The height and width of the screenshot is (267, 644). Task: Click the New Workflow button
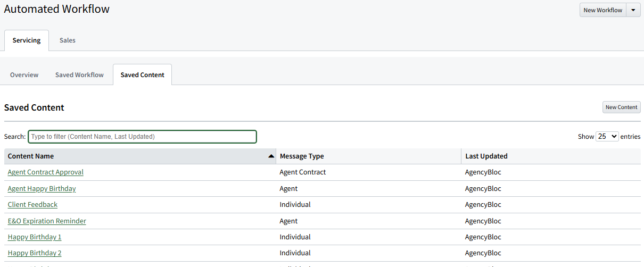602,10
